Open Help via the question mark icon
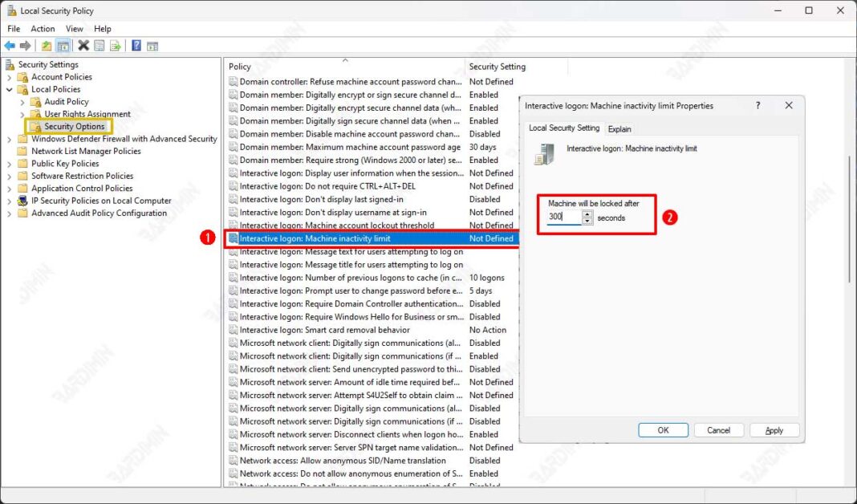Viewport: 857px width, 504px height. (136, 45)
